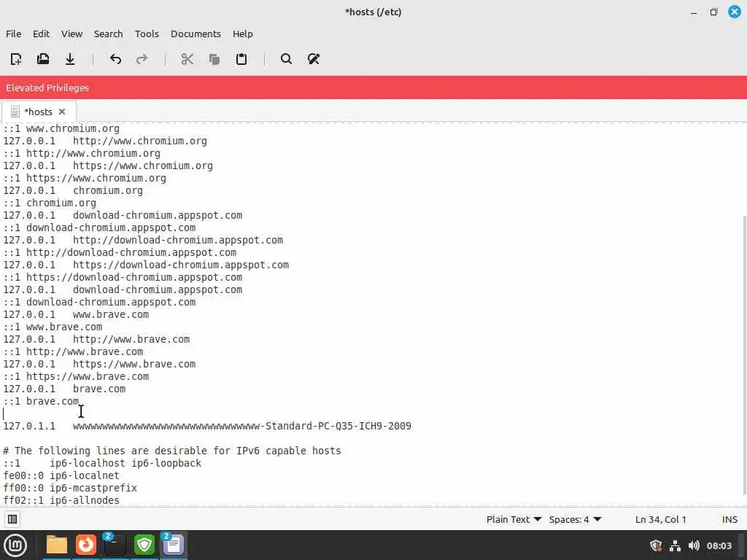The height and width of the screenshot is (560, 747).
Task: Open the File menu
Action: point(13,34)
